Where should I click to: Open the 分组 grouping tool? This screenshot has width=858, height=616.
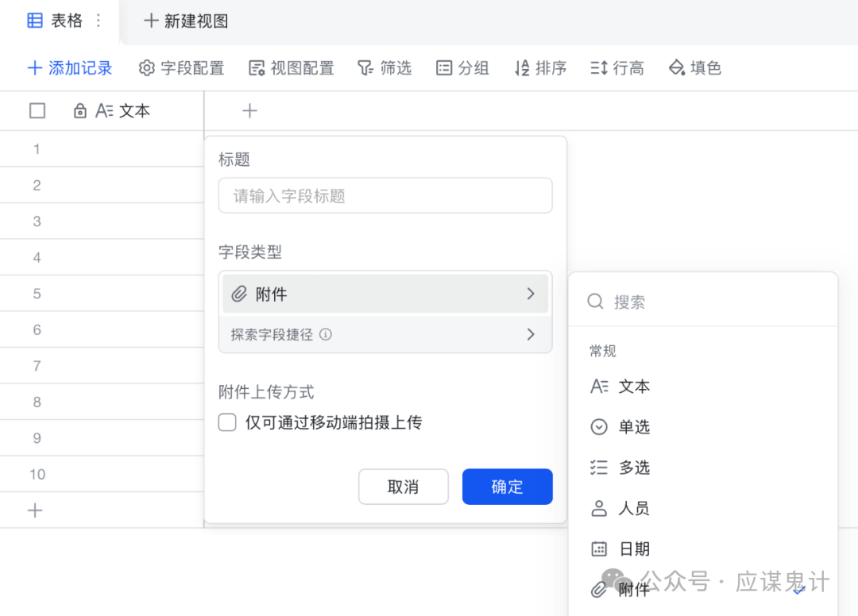pos(462,68)
